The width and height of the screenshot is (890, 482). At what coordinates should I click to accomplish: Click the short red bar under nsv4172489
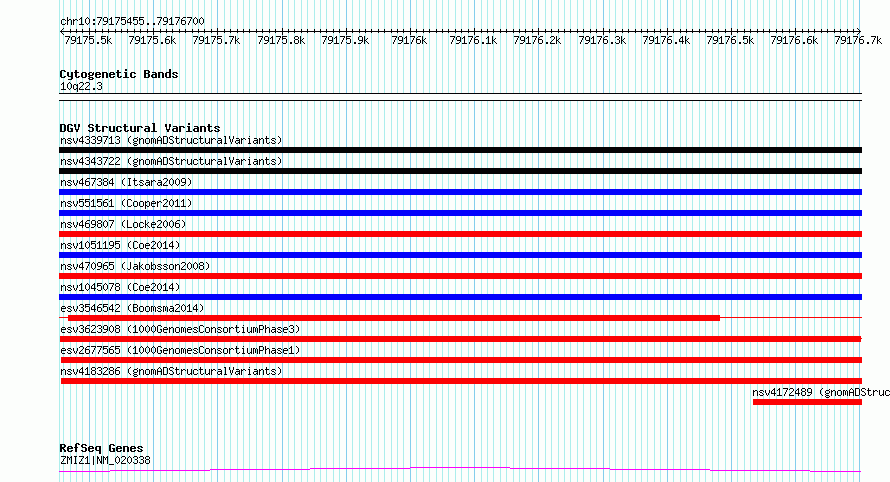[807, 403]
